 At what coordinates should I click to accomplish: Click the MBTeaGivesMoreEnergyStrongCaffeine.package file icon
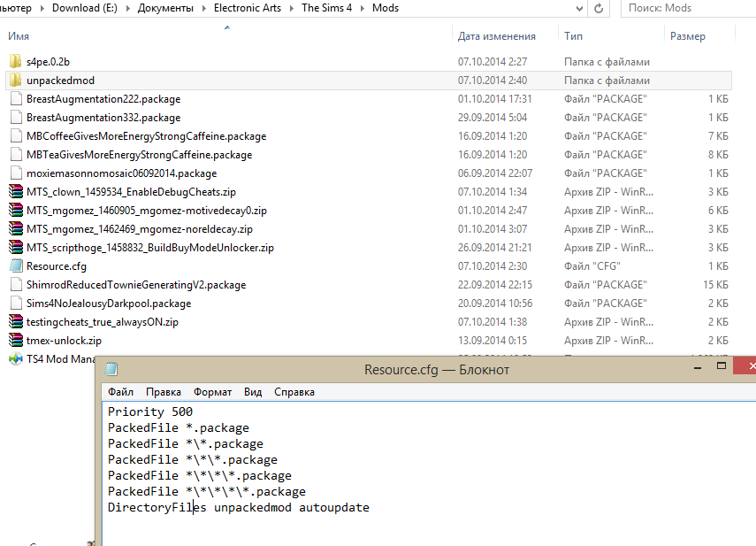[16, 154]
